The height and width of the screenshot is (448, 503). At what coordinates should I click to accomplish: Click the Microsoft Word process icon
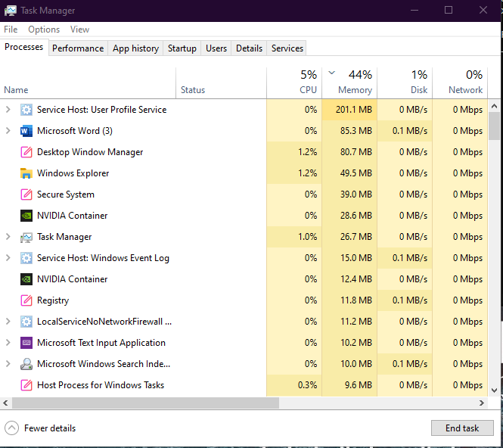(26, 131)
